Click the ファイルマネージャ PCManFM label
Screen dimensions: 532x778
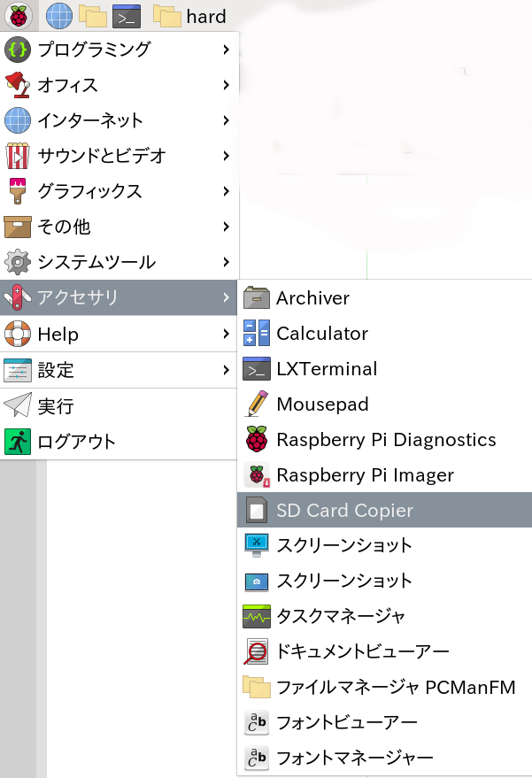pyautogui.click(x=396, y=687)
